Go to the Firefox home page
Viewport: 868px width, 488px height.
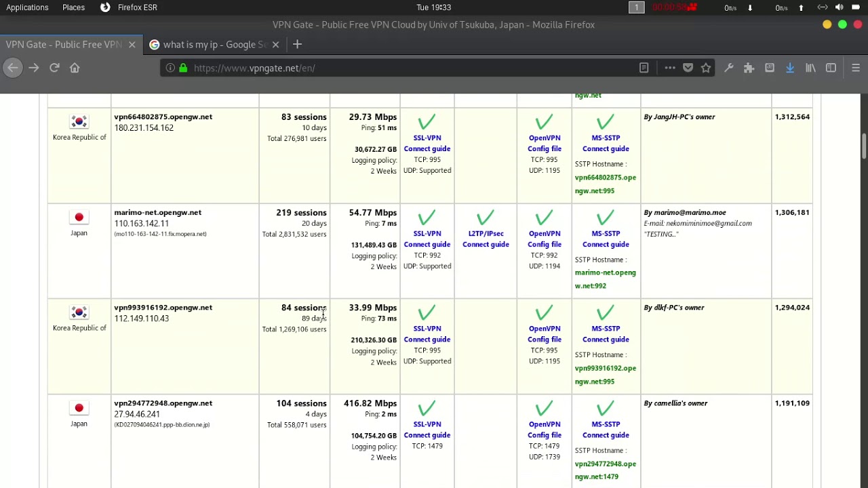[75, 68]
